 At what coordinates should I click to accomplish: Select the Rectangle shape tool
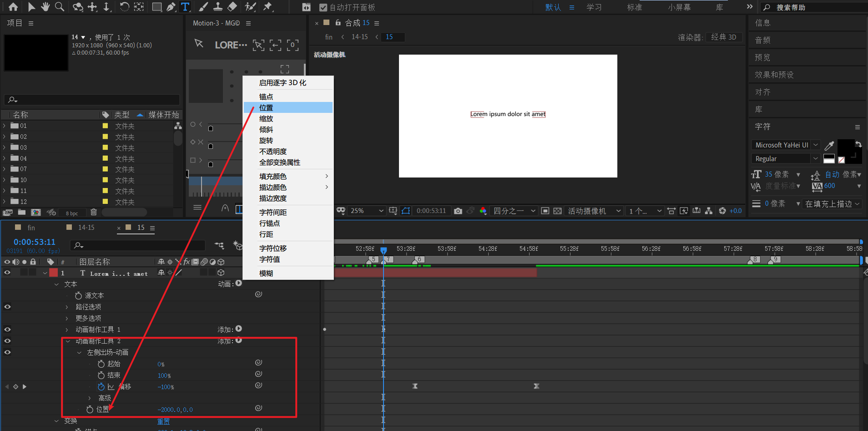point(157,7)
